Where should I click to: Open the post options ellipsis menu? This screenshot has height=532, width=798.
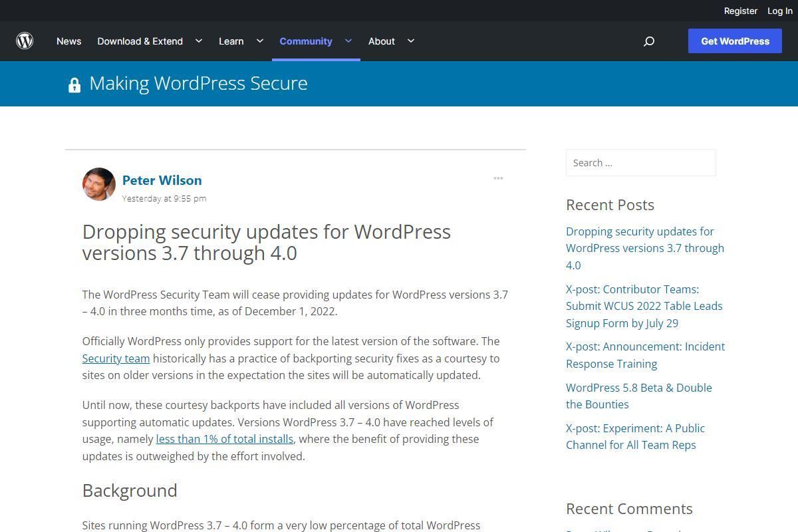pos(498,178)
